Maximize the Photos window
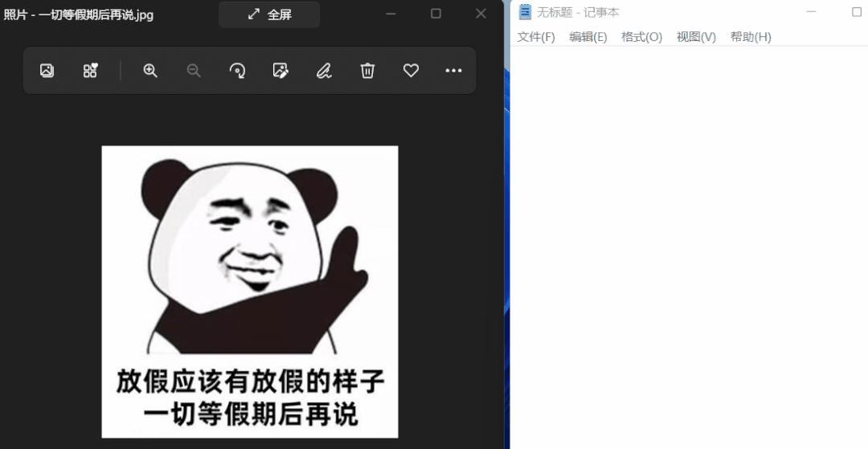Screen dimensions: 868x449 click(x=436, y=14)
